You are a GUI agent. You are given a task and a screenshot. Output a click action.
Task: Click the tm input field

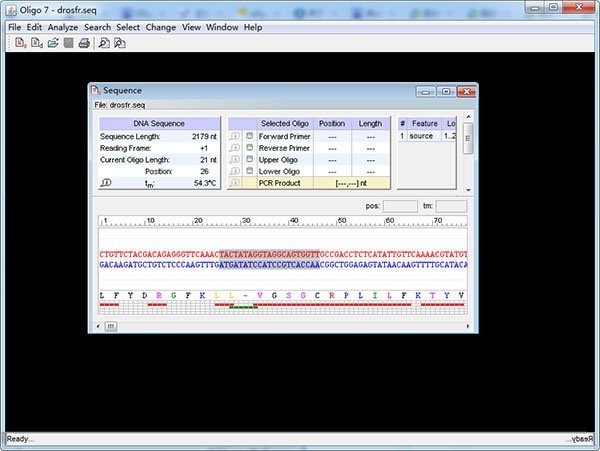pyautogui.click(x=451, y=206)
